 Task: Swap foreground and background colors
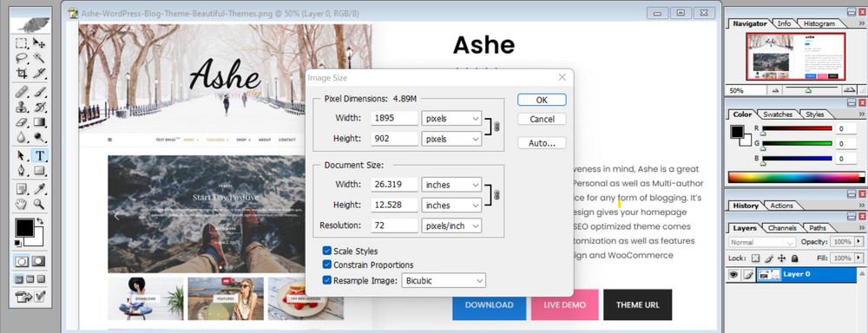pos(40,221)
